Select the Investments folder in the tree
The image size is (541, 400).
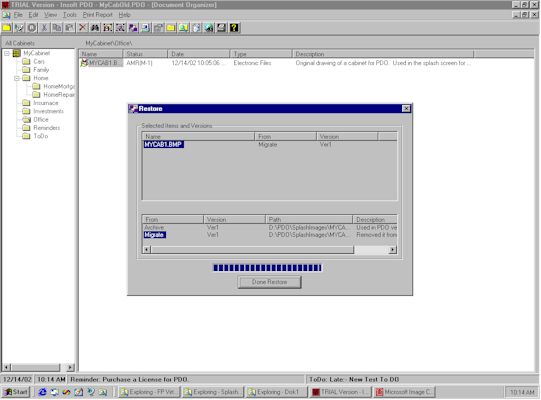(48, 111)
